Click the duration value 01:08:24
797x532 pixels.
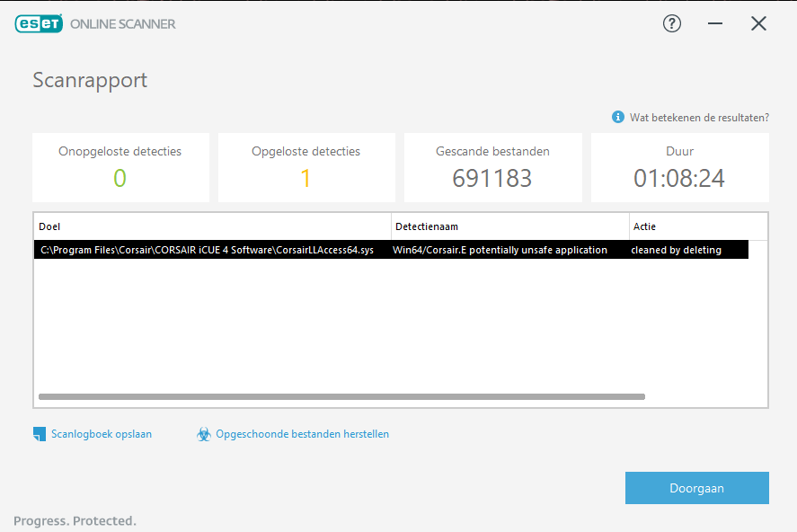coord(679,178)
